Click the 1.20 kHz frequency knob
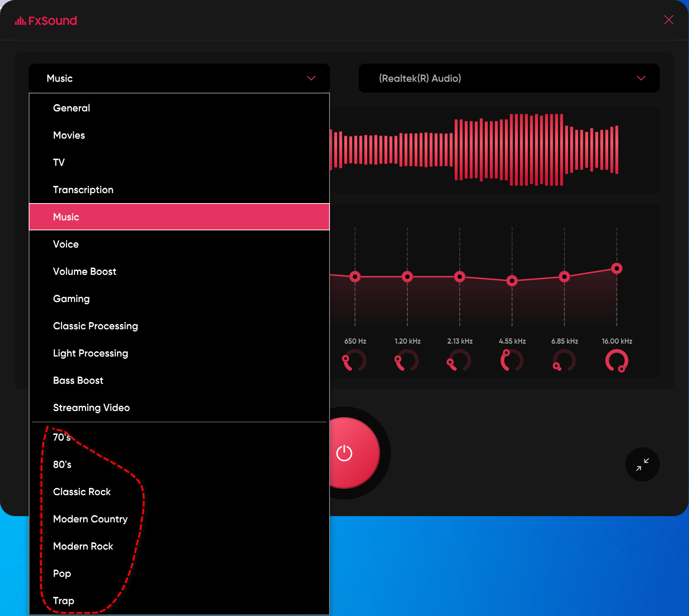689x616 pixels. [407, 361]
